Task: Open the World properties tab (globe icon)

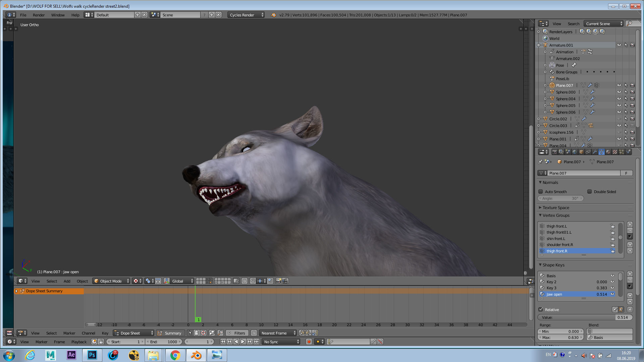Action: (x=575, y=152)
